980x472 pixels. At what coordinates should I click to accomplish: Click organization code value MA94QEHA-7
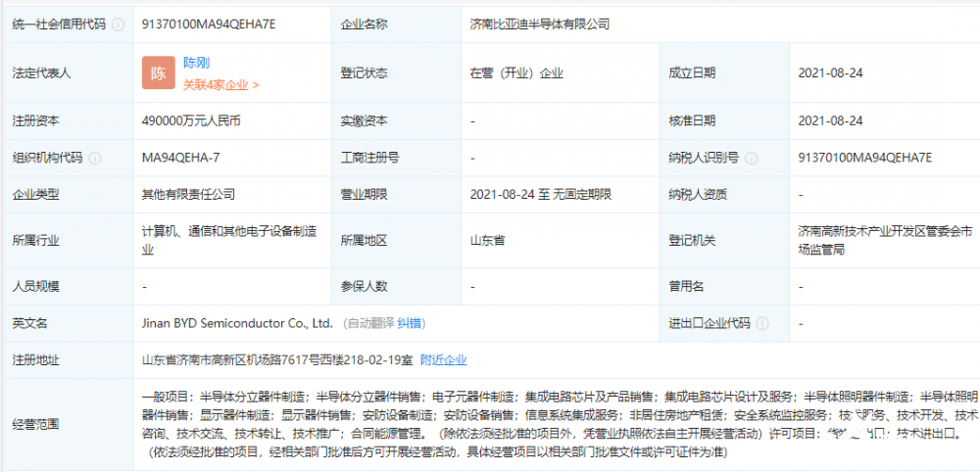point(180,158)
